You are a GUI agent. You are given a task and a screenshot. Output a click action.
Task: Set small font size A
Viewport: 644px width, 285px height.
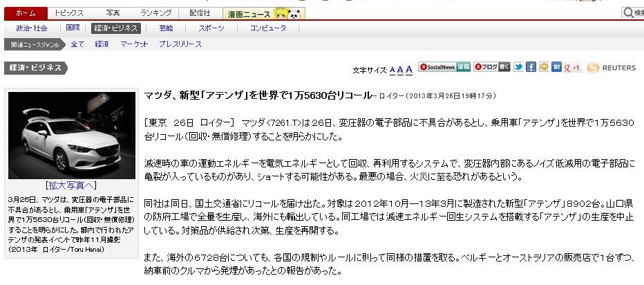[392, 69]
